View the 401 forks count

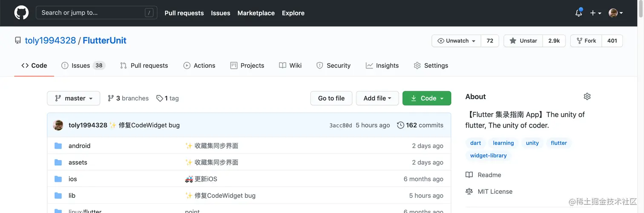(612, 41)
